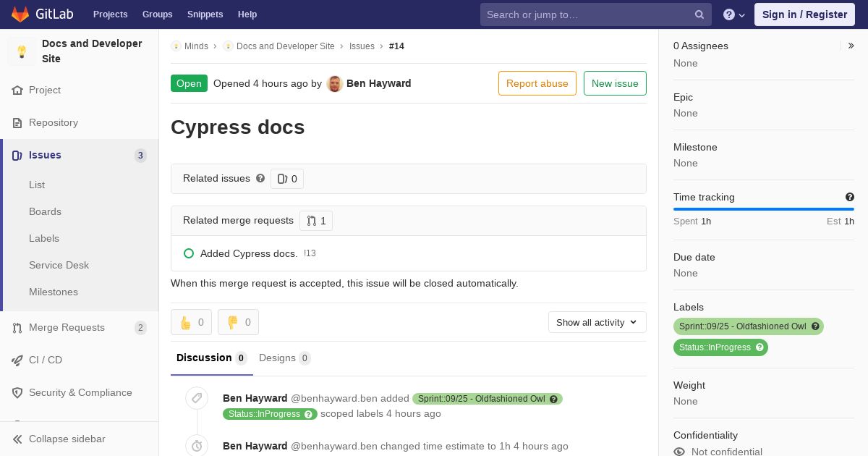The width and height of the screenshot is (868, 456).
Task: Click the GitLab fox logo
Action: pos(20,14)
